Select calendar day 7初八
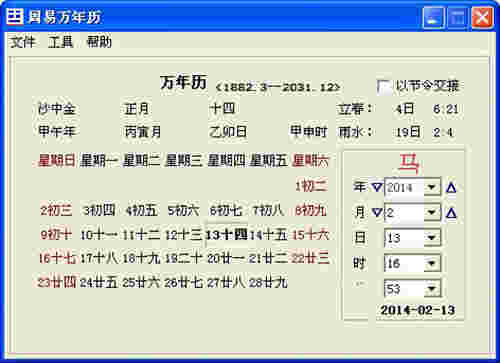Screen dimensions: 500x363 point(268,211)
